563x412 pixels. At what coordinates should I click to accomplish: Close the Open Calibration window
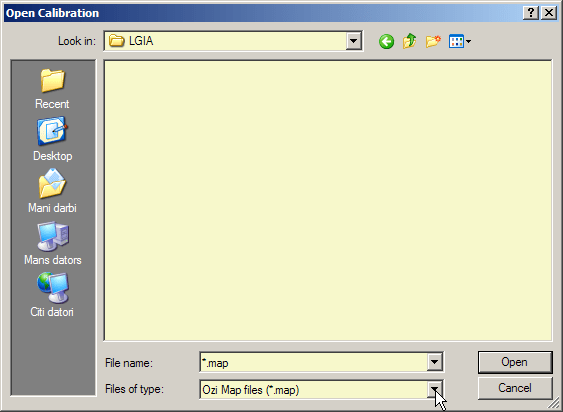click(x=549, y=13)
